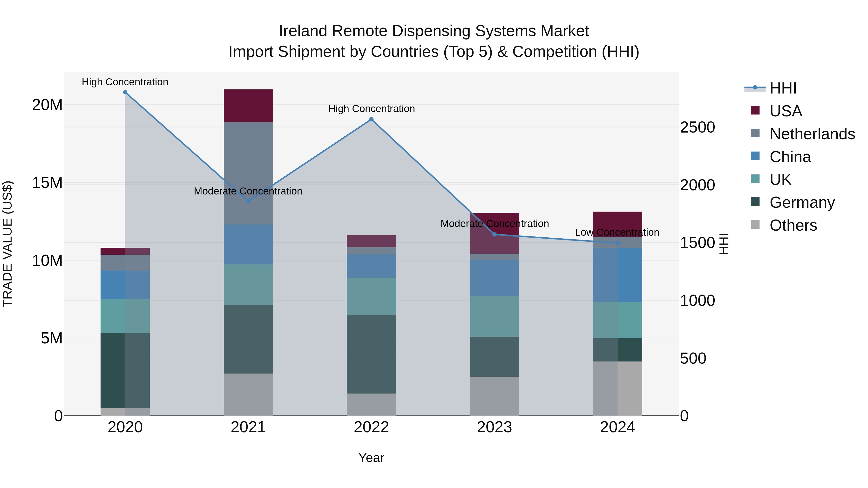Click the 2023 HHI data point
This screenshot has width=868, height=488.
click(495, 234)
